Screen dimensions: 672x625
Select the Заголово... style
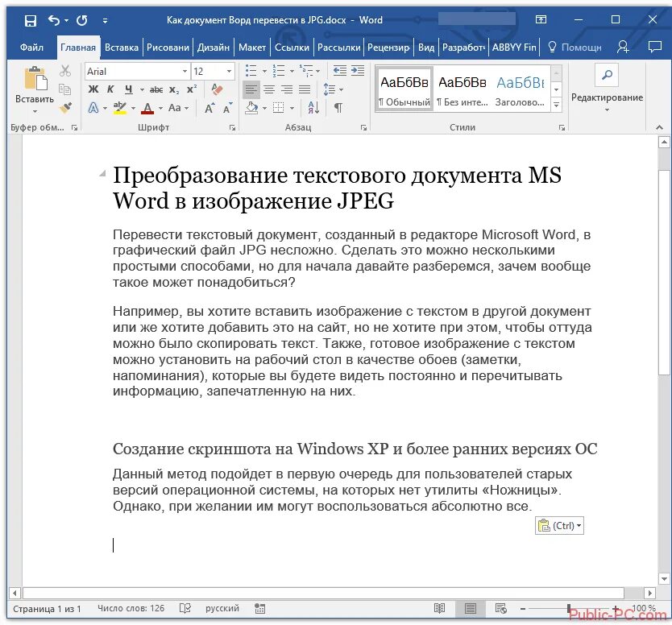[521, 89]
